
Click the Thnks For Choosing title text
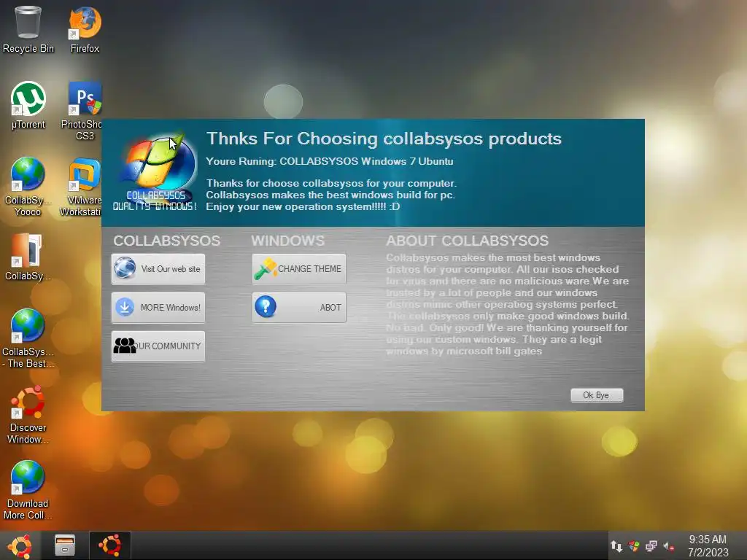click(x=384, y=139)
